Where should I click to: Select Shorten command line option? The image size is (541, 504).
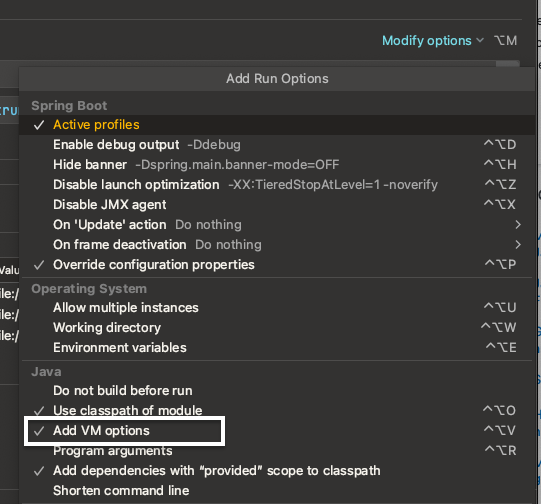pyautogui.click(x=277, y=491)
